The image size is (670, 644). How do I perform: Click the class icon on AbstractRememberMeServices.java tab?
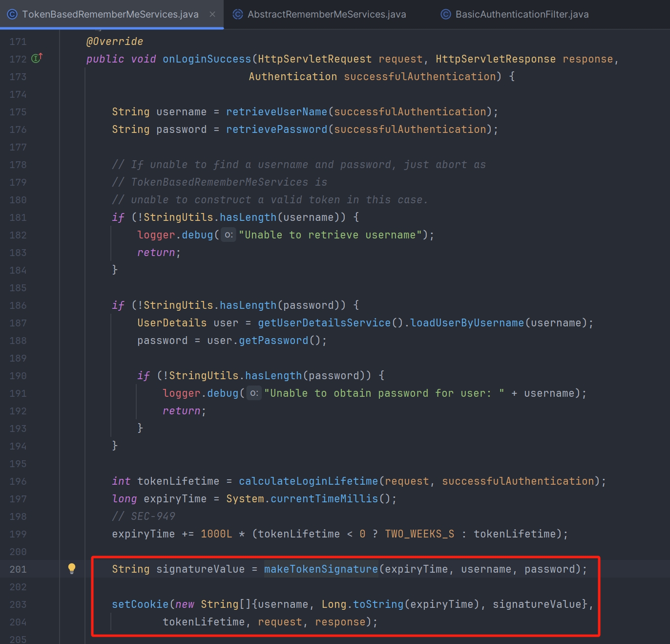(x=238, y=14)
